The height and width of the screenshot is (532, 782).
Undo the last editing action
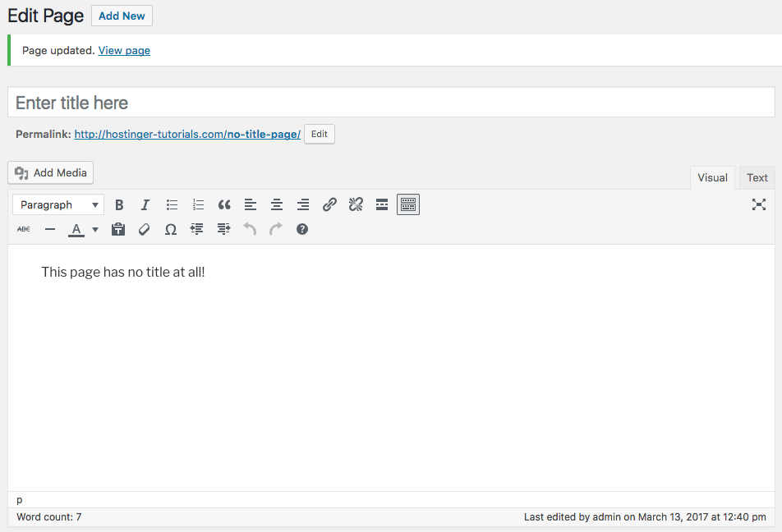coord(249,229)
